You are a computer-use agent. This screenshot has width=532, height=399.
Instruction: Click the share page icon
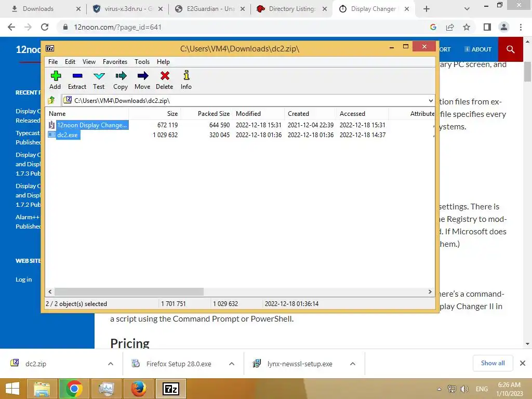click(450, 27)
